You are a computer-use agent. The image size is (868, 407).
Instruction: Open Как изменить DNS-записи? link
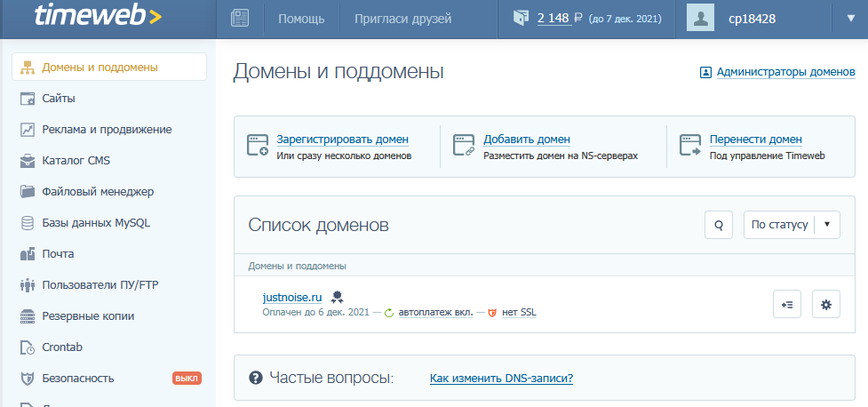click(502, 379)
